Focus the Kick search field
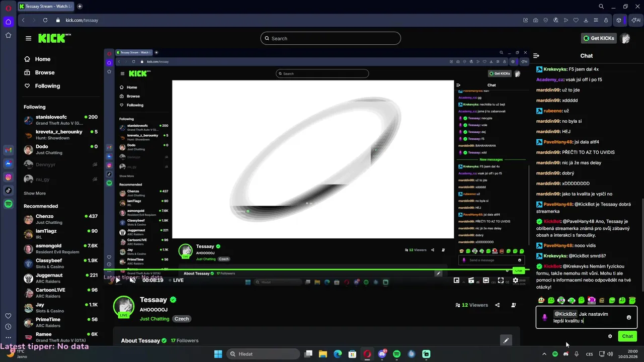Image resolution: width=644 pixels, height=362 pixels. coord(331,38)
